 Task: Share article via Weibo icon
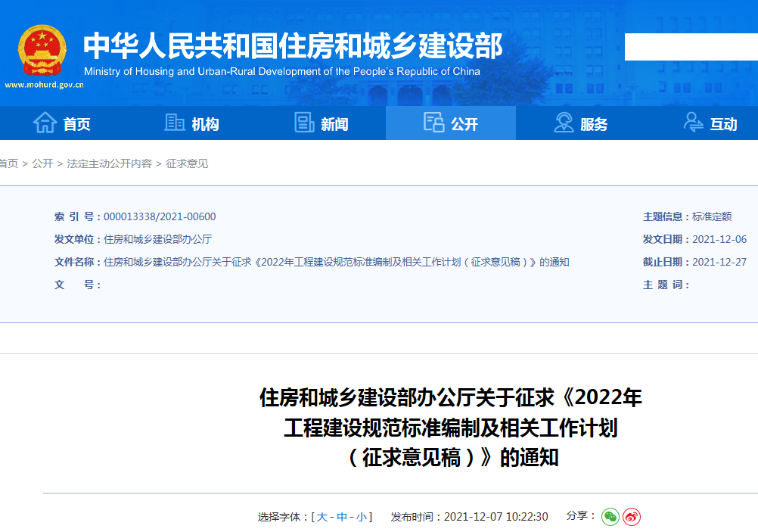click(x=632, y=517)
